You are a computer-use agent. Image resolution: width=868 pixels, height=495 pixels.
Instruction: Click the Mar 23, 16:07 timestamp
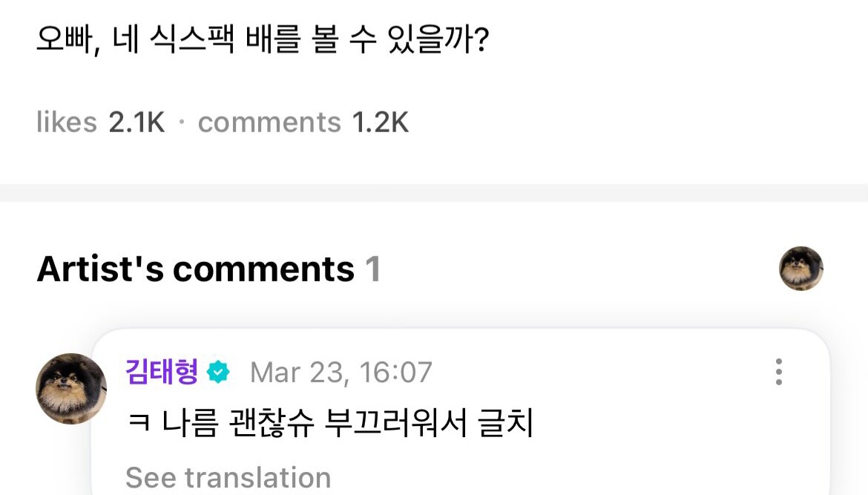(341, 372)
